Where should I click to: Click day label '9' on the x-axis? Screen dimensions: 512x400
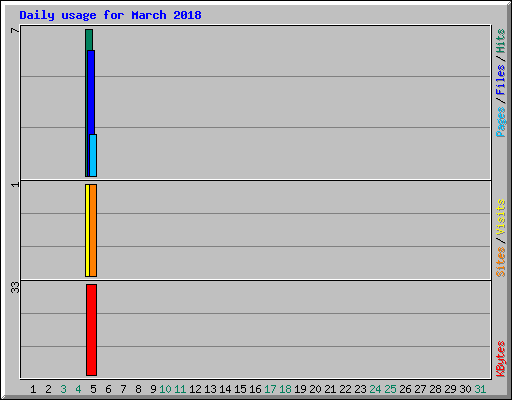tap(153, 389)
